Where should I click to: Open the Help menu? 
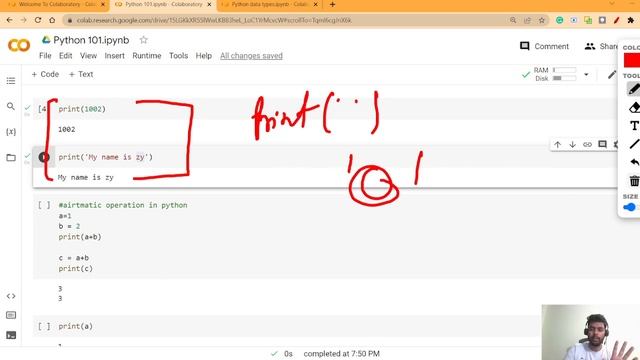click(203, 56)
